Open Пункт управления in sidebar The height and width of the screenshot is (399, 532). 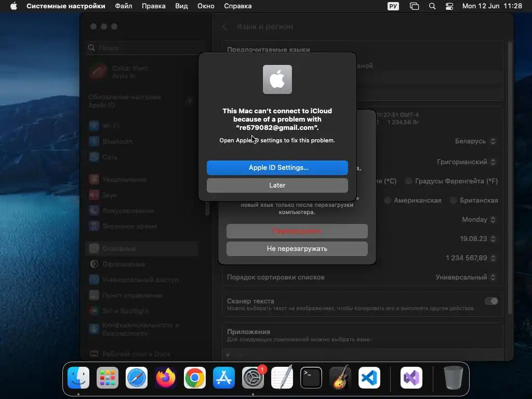142,295
